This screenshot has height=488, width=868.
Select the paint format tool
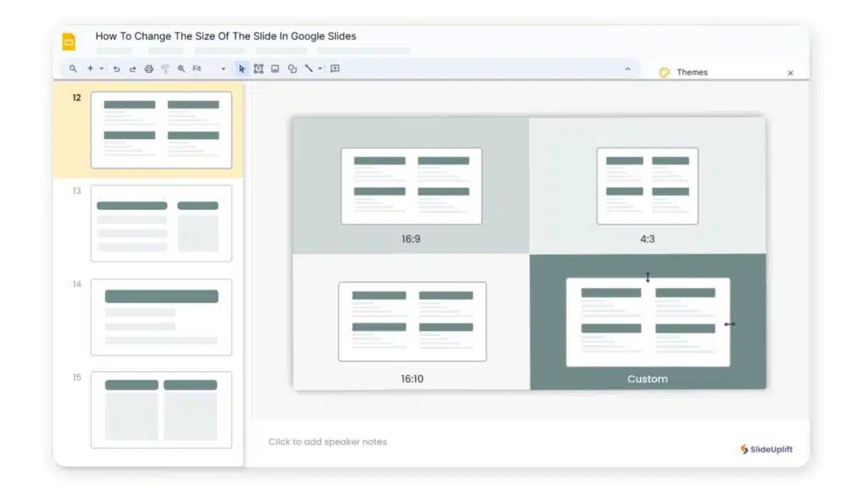pyautogui.click(x=165, y=69)
